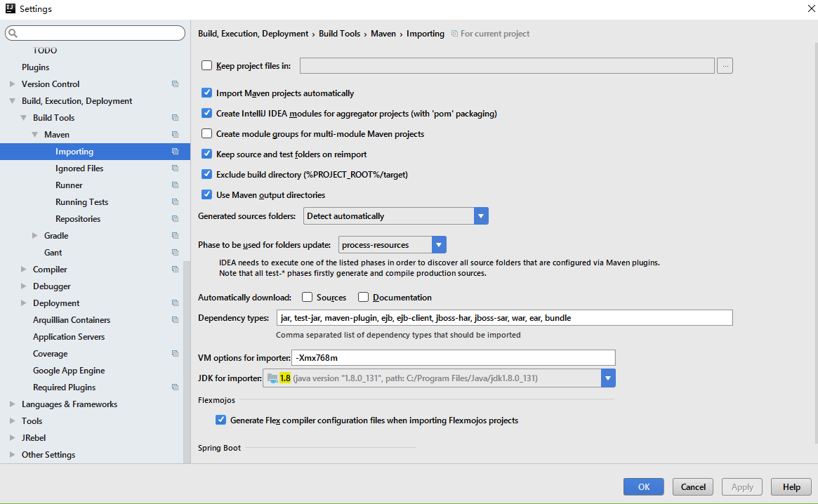Uncheck Keep source and test folders on reimport

pyautogui.click(x=206, y=154)
